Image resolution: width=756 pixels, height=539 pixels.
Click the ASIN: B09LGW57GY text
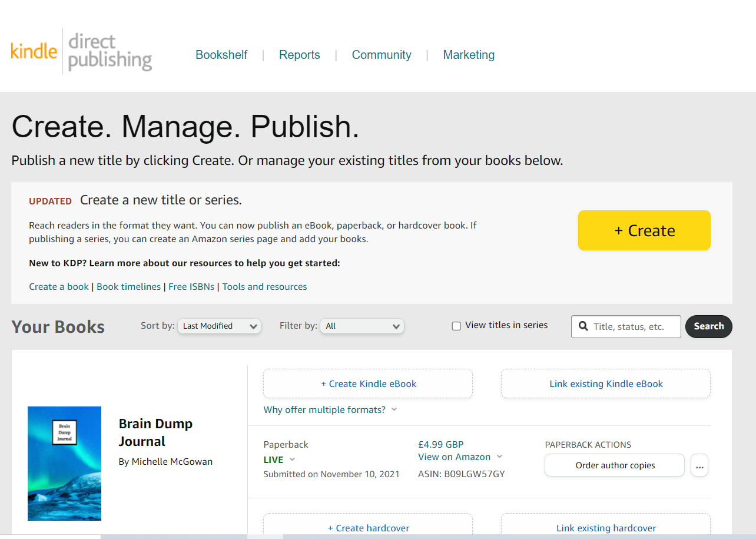coord(462,474)
